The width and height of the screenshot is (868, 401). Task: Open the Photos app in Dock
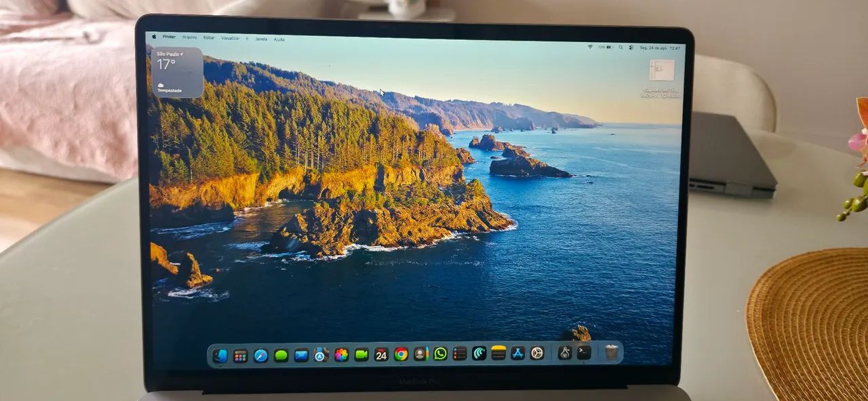[341, 354]
